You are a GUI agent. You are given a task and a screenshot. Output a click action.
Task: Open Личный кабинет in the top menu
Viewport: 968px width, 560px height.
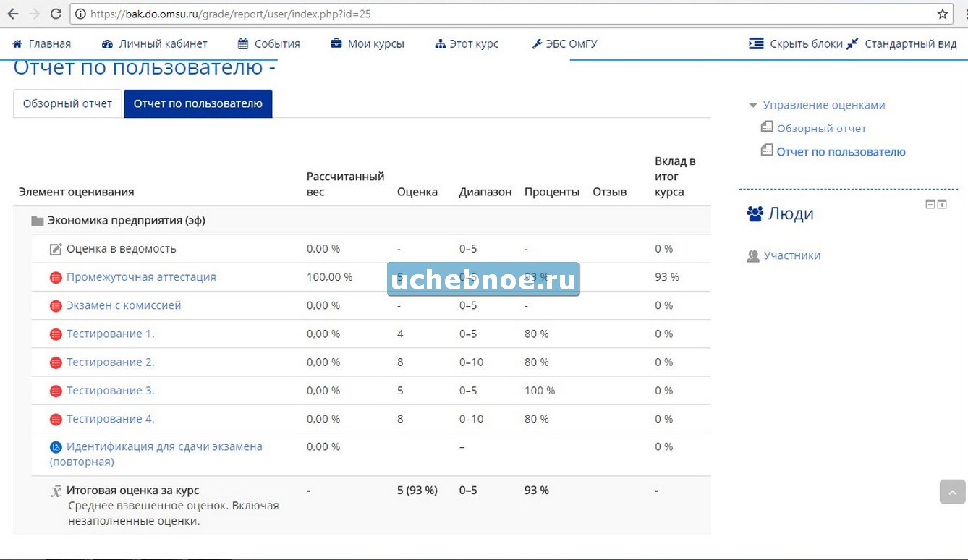(155, 43)
